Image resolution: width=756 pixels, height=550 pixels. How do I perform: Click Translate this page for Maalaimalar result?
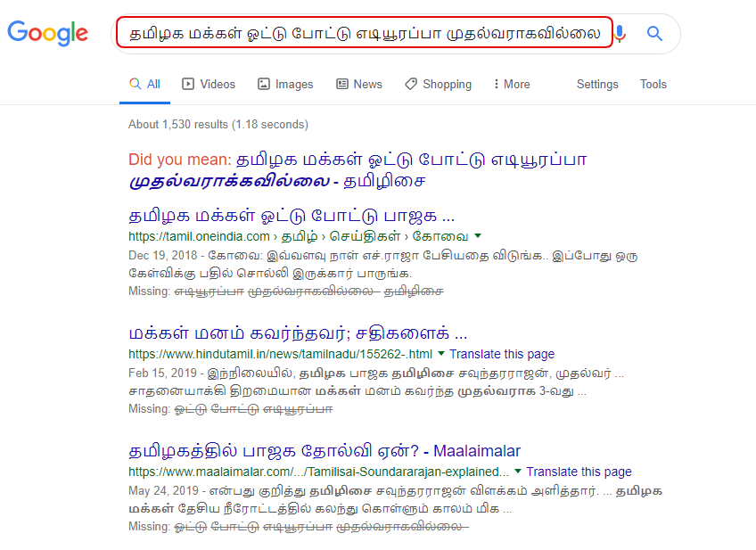579,472
